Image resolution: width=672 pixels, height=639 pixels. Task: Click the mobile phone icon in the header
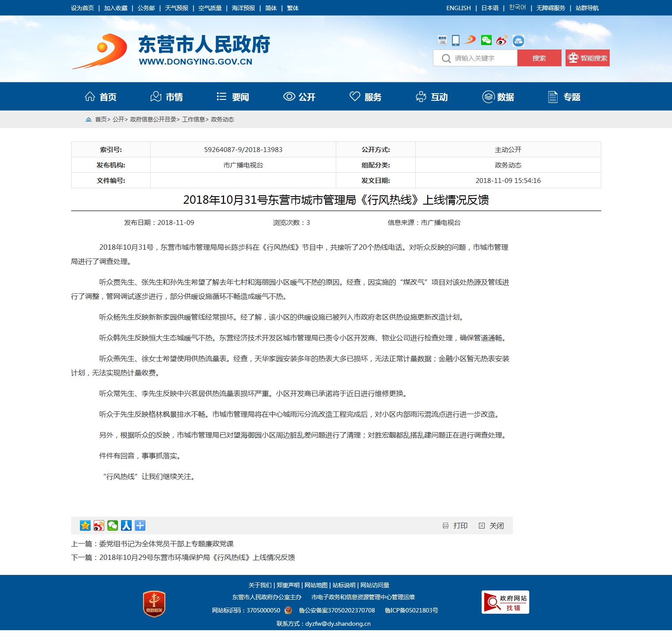point(456,41)
